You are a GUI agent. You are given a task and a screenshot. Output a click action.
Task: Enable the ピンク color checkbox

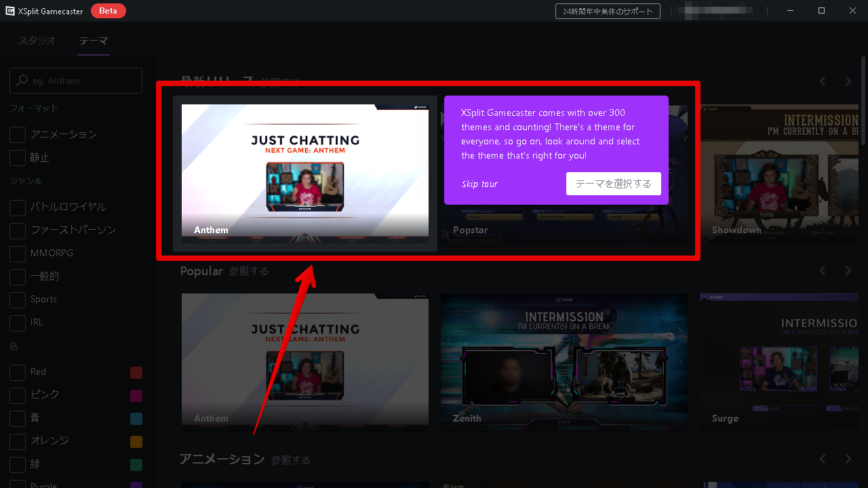pos(18,394)
